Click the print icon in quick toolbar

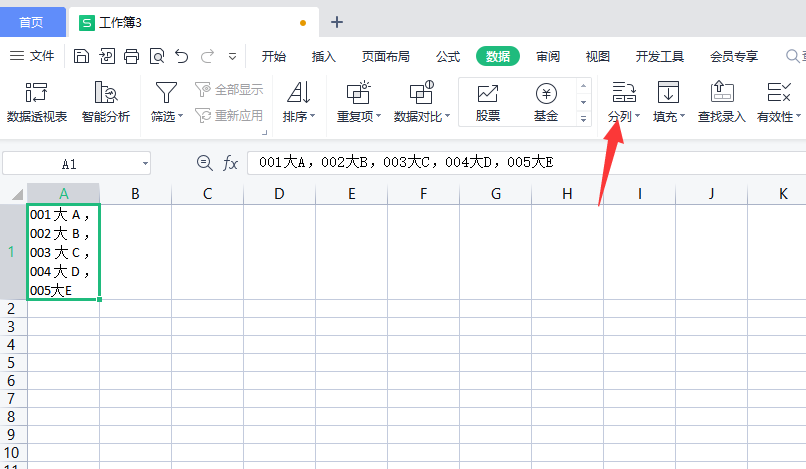click(132, 56)
